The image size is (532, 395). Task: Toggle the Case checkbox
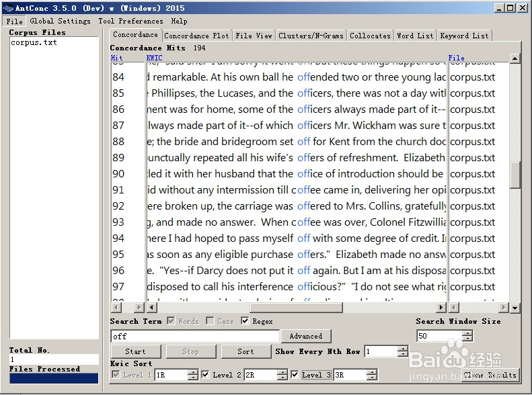tap(211, 321)
